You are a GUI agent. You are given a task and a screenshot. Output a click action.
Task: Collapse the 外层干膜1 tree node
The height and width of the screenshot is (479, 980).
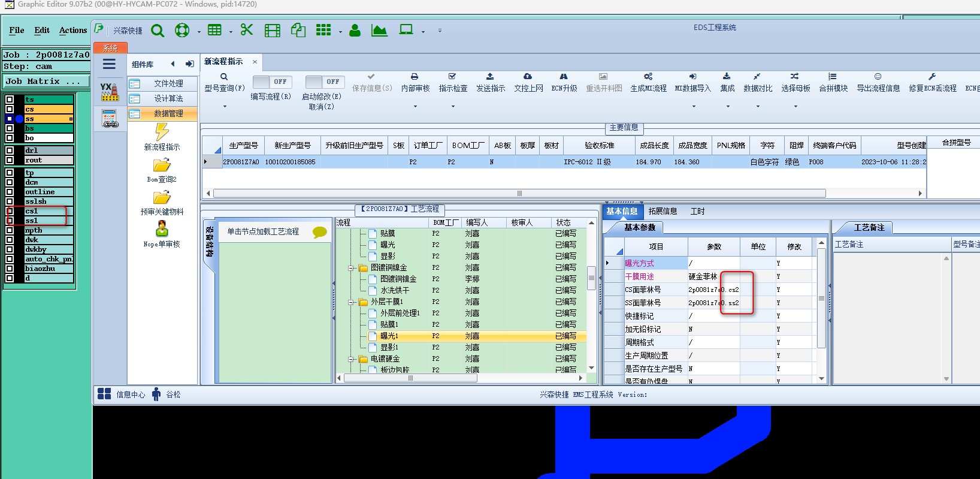(x=352, y=302)
